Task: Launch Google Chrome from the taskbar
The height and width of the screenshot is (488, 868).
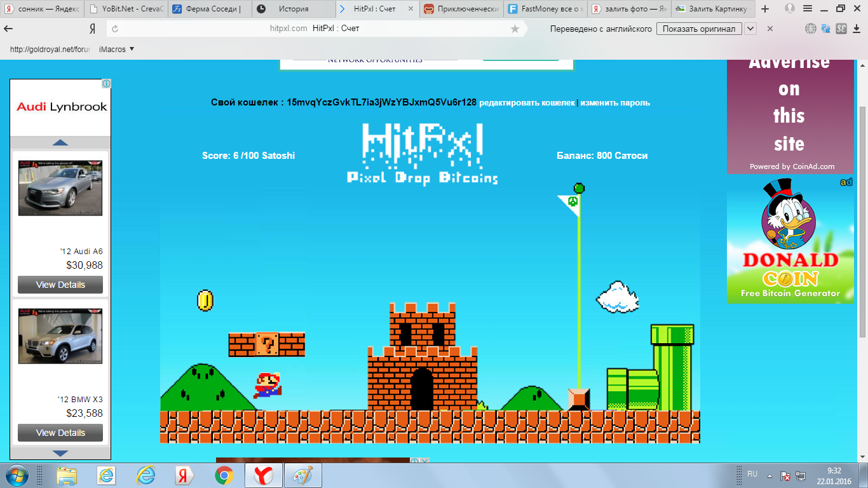Action: click(x=224, y=475)
